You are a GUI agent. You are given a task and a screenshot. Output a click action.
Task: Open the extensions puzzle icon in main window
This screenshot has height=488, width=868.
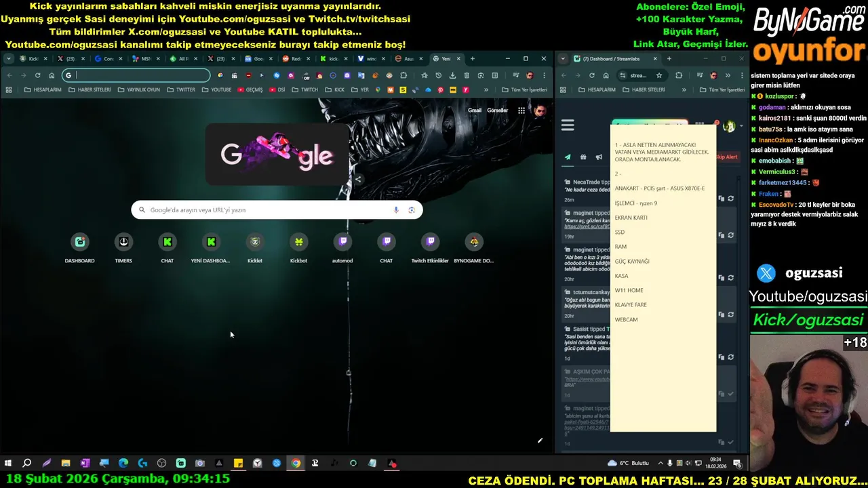(x=404, y=75)
